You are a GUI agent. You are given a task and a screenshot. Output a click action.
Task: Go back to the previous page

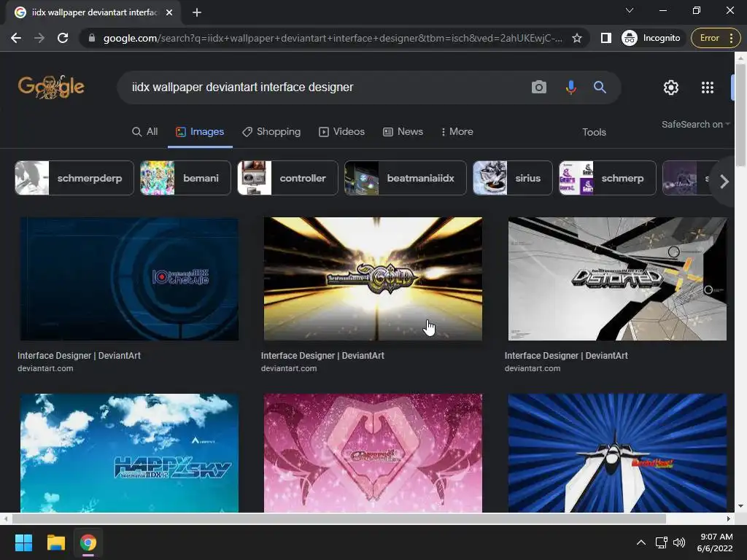point(16,38)
